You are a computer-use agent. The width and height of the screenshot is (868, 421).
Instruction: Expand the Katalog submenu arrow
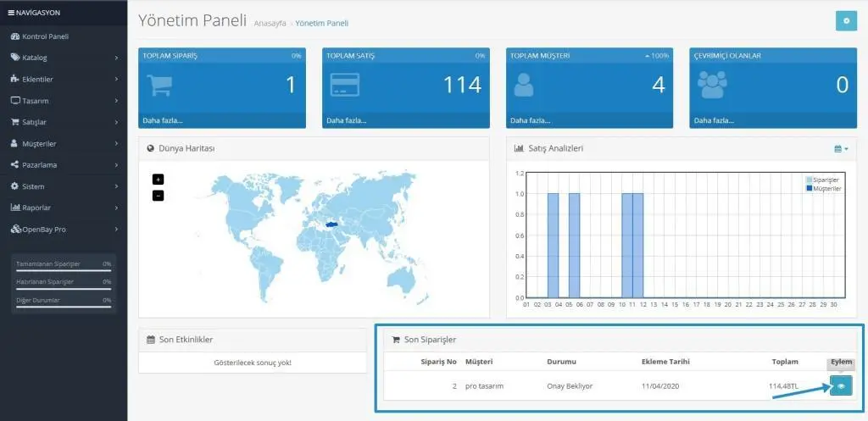coord(116,58)
